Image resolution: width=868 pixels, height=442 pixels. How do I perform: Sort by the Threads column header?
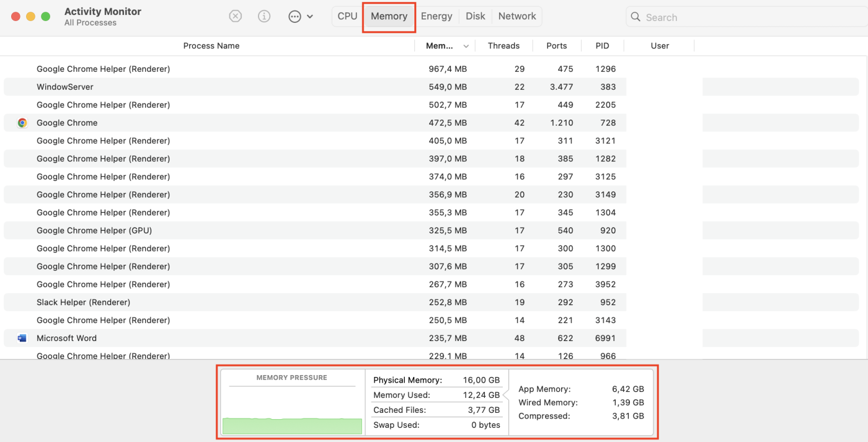pos(503,45)
